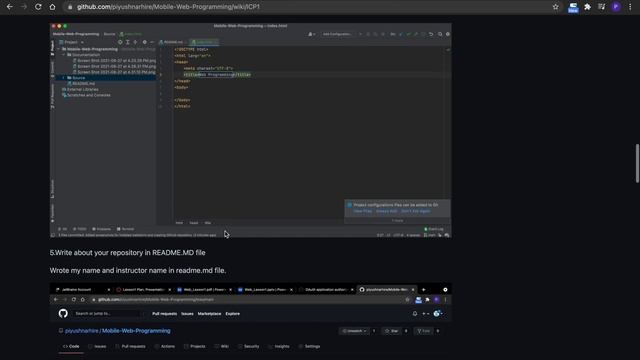In the IDE screenshot, click the rollback undo arrow icon
640x360 pixels.
[431, 34]
